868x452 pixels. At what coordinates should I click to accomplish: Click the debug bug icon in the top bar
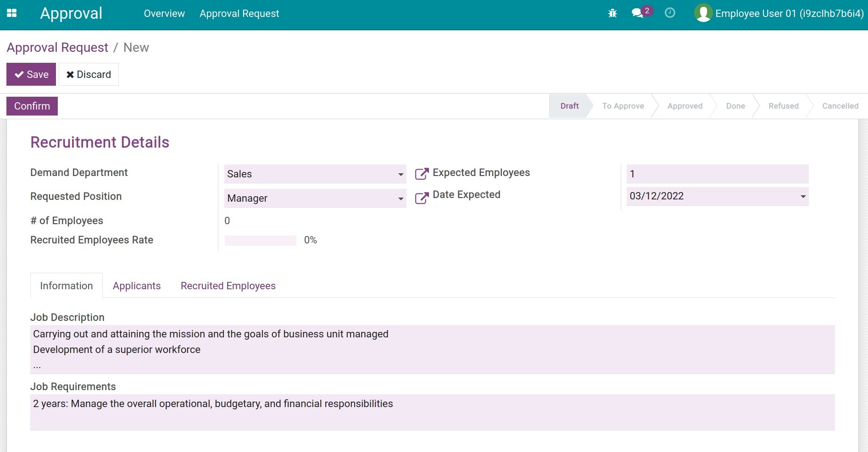612,13
